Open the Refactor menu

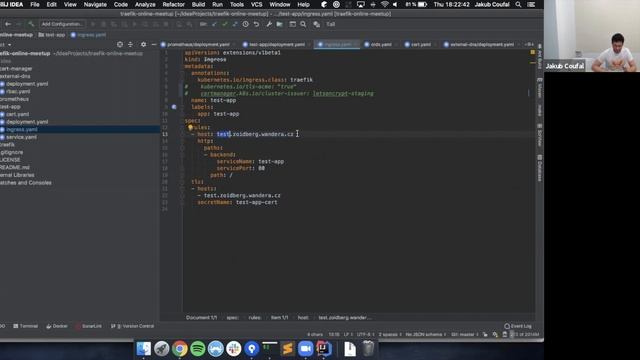click(x=173, y=4)
